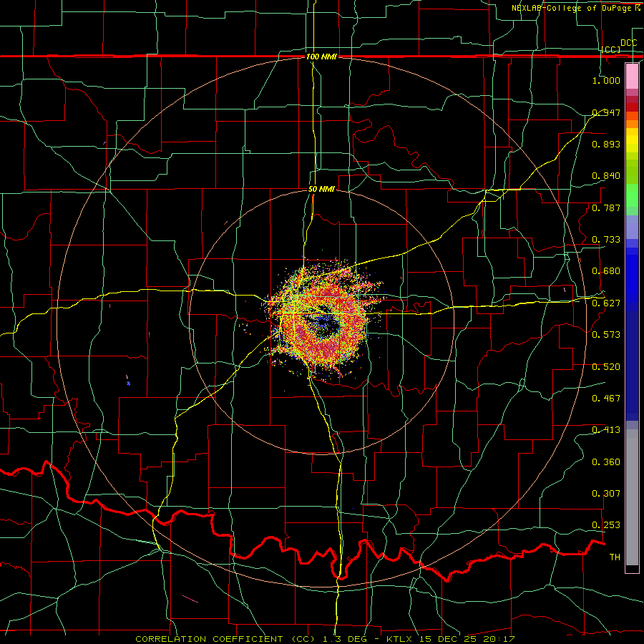Click the 0.253 scale value
The image size is (644, 644).
606,525
